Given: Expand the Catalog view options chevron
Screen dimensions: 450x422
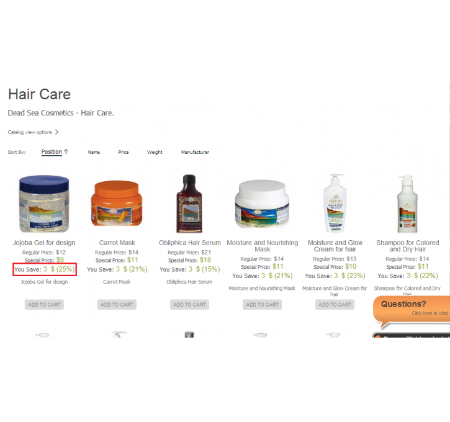Looking at the screenshot, I should 57,132.
